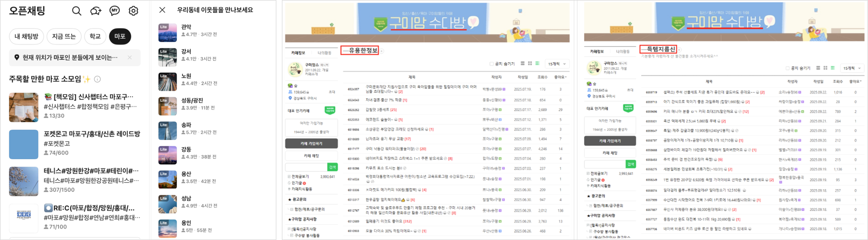
Task: Click the info icon beside 주목할 만한 마포 소모임
Action: click(97, 80)
